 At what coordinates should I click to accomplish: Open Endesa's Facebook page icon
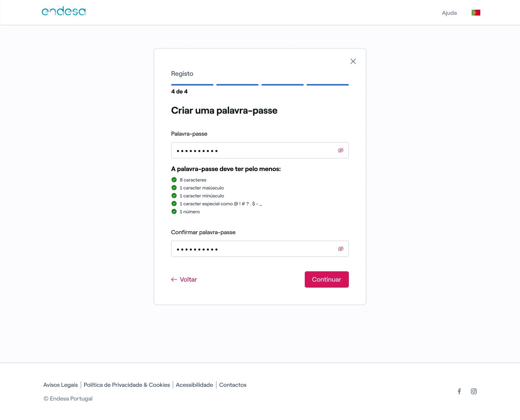[459, 391]
